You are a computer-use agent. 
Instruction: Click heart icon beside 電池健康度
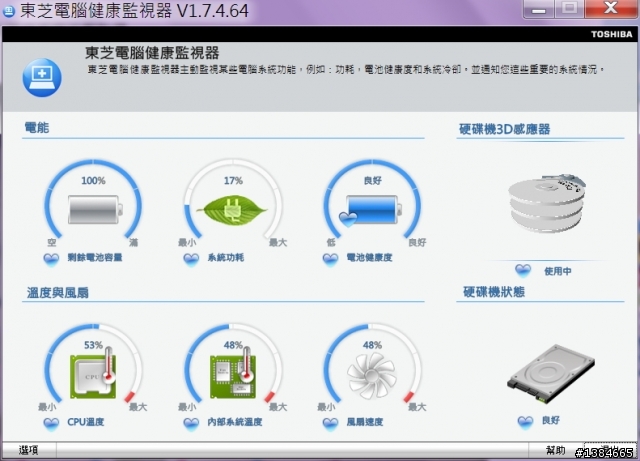click(x=331, y=259)
